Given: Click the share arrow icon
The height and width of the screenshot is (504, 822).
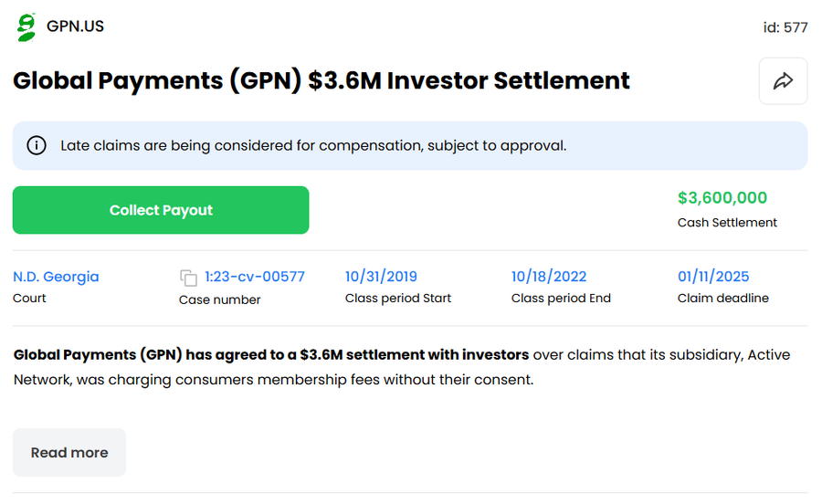Looking at the screenshot, I should (x=783, y=81).
